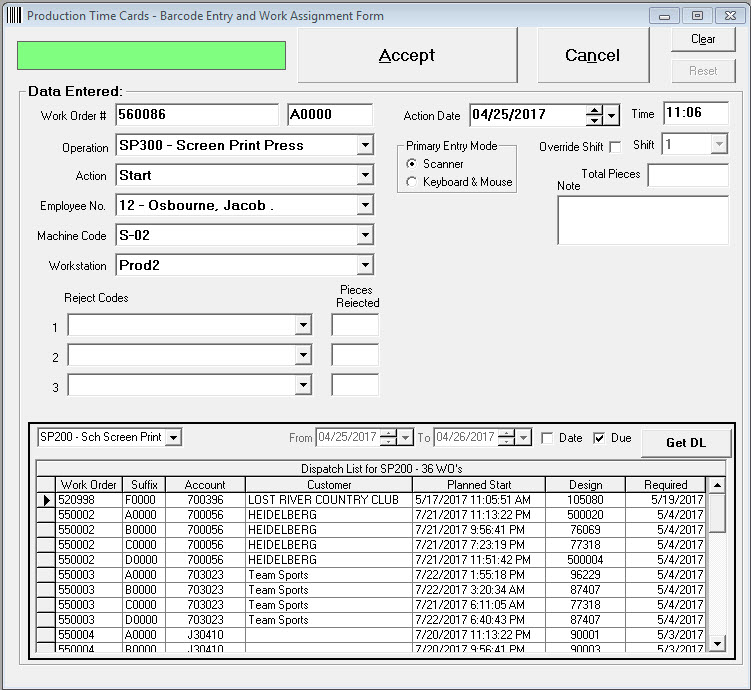Open the Shift dropdown
Viewport: 751px width, 690px height.
click(x=718, y=144)
